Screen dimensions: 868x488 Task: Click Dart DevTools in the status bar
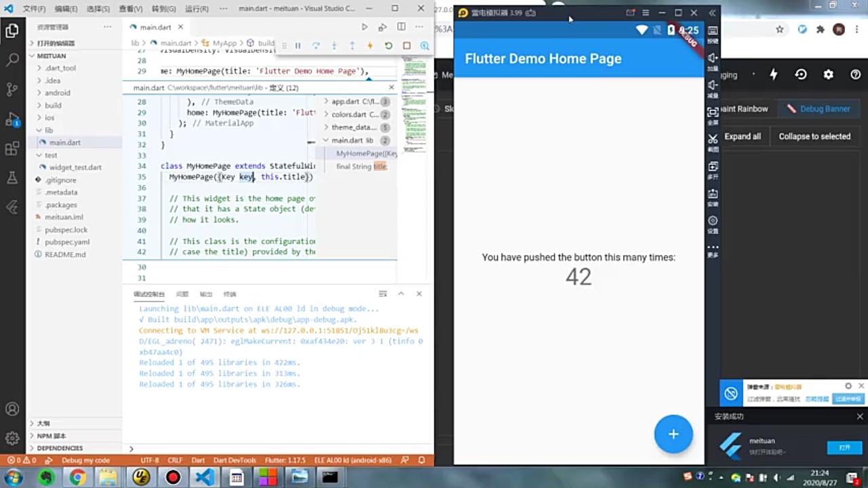pyautogui.click(x=235, y=460)
